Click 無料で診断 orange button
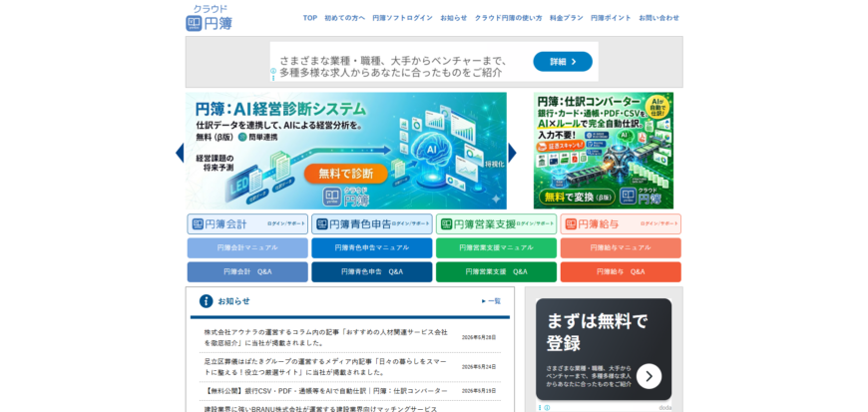The image size is (868, 412). pyautogui.click(x=345, y=174)
